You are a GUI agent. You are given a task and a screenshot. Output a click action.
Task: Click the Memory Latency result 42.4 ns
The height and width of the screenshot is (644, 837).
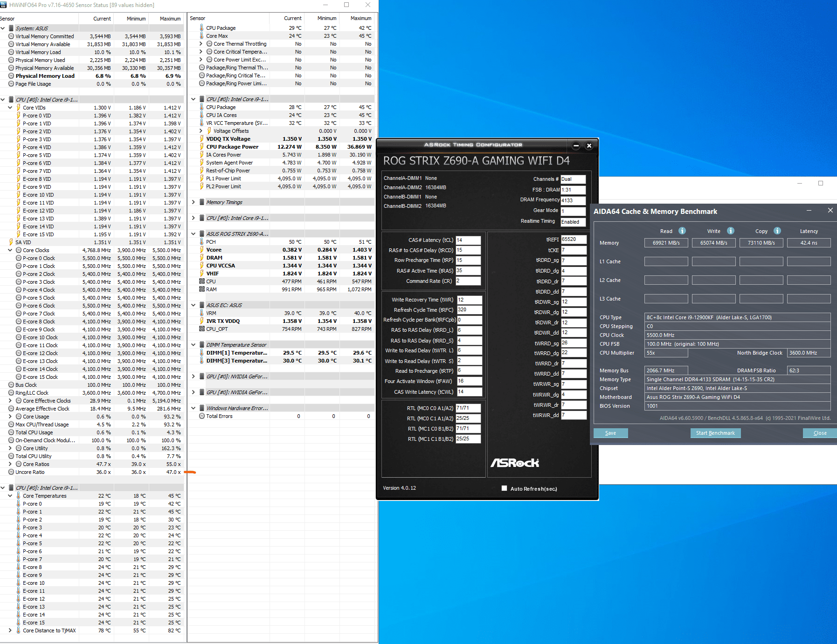[809, 243]
